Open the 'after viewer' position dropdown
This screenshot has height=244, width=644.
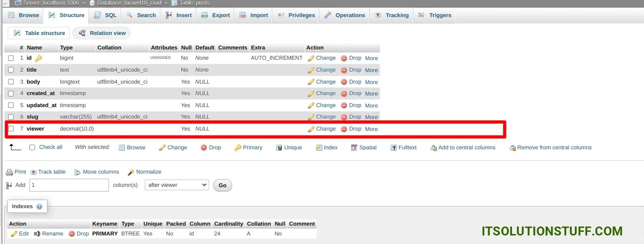(176, 185)
